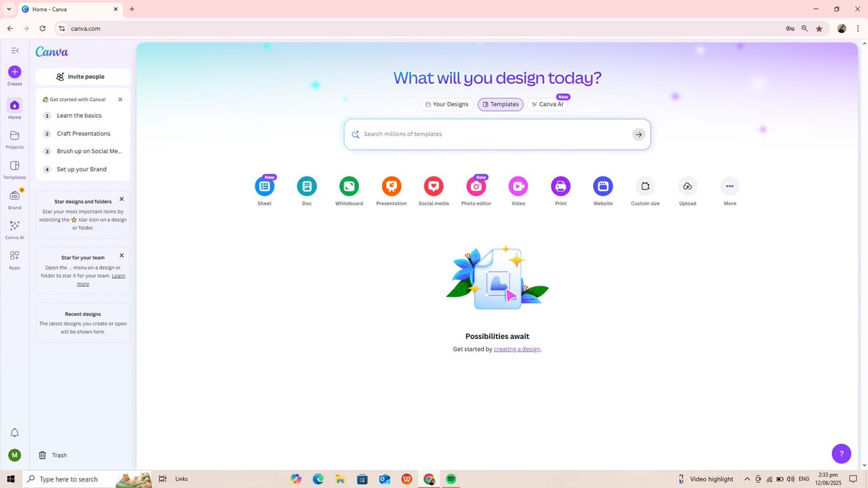The height and width of the screenshot is (488, 868).
Task: Click the Upload icon
Action: [x=687, y=186]
